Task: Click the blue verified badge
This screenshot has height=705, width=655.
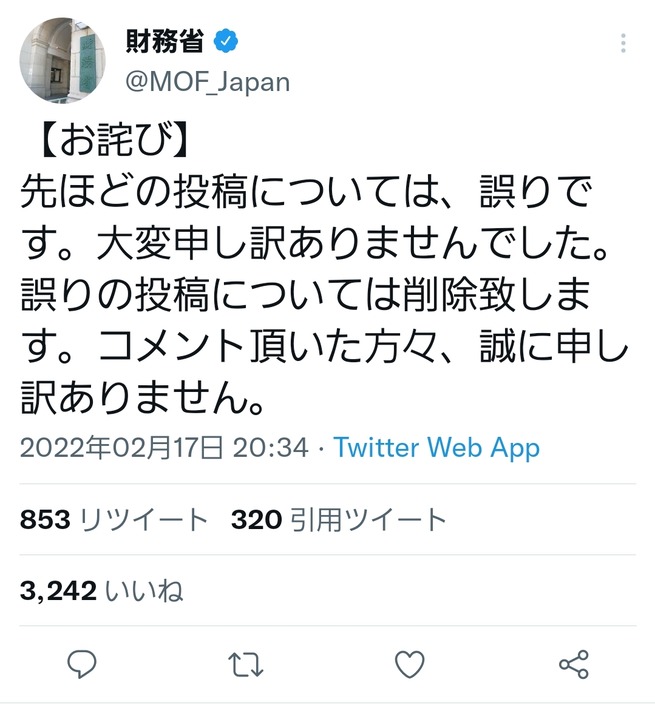Action: pos(227,42)
